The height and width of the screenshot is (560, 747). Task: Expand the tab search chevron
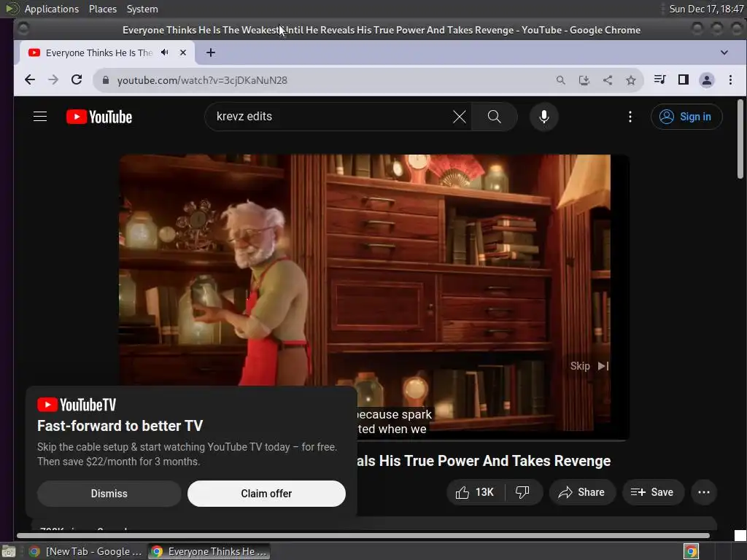point(724,52)
